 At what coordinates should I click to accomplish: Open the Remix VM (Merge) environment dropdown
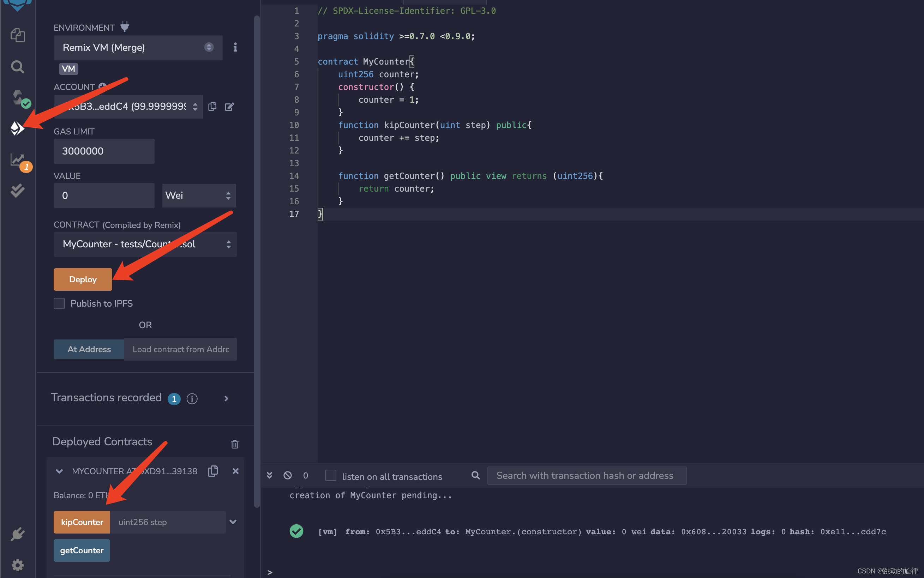tap(138, 47)
